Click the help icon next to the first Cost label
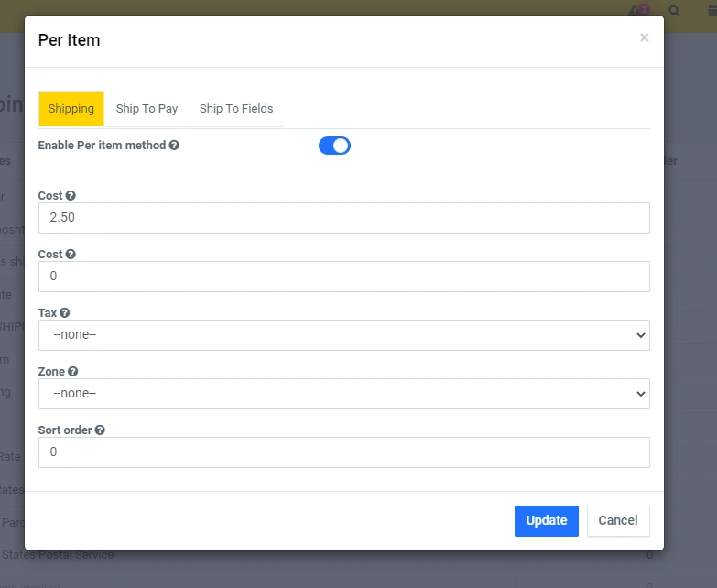The width and height of the screenshot is (717, 588). point(71,196)
